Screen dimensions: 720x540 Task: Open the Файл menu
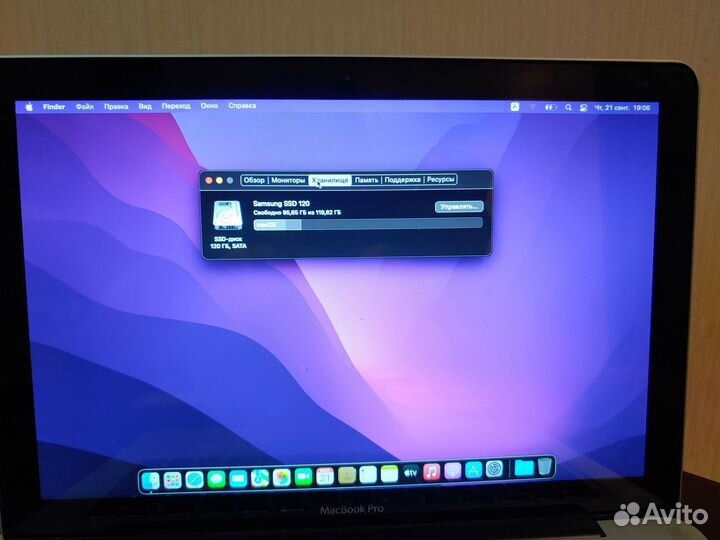pos(84,107)
